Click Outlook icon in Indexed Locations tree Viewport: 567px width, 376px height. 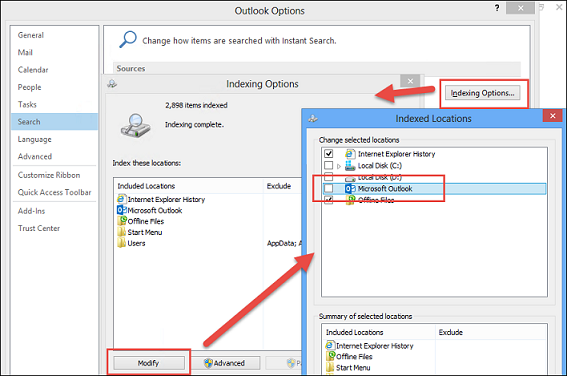pyautogui.click(x=350, y=188)
